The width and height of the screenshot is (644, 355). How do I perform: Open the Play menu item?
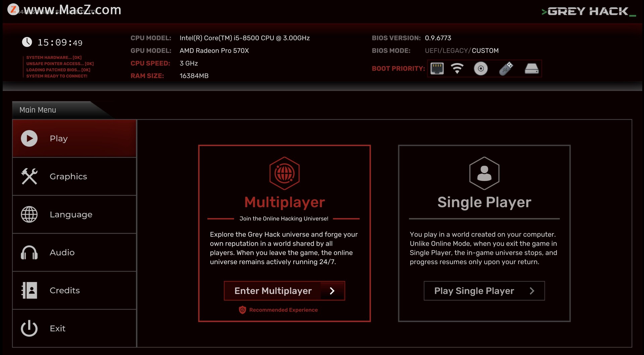coord(74,138)
